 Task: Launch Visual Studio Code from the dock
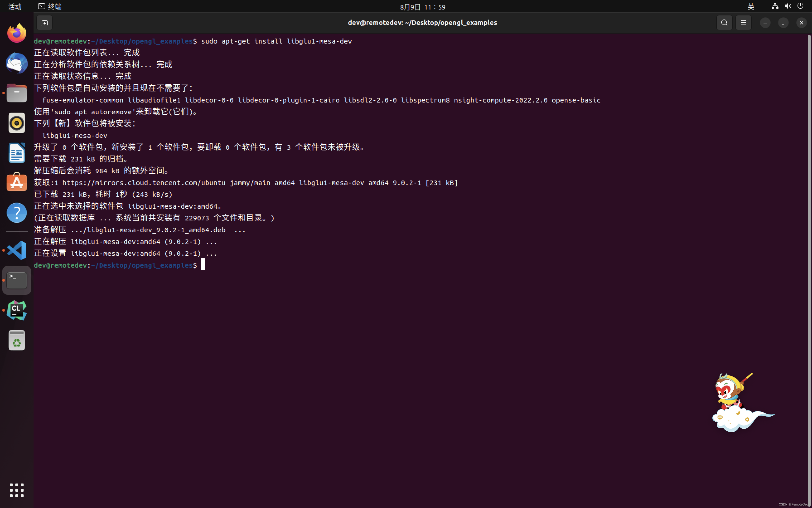(17, 250)
